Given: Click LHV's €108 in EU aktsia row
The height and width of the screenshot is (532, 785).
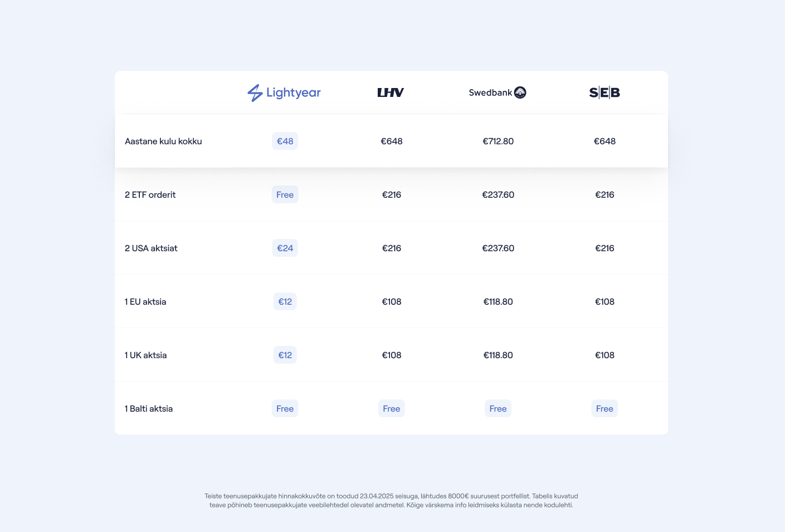Looking at the screenshot, I should [392, 302].
